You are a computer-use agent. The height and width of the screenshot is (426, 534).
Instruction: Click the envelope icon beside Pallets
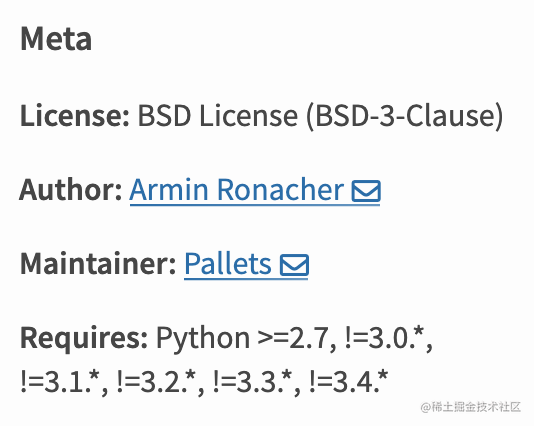294,265
